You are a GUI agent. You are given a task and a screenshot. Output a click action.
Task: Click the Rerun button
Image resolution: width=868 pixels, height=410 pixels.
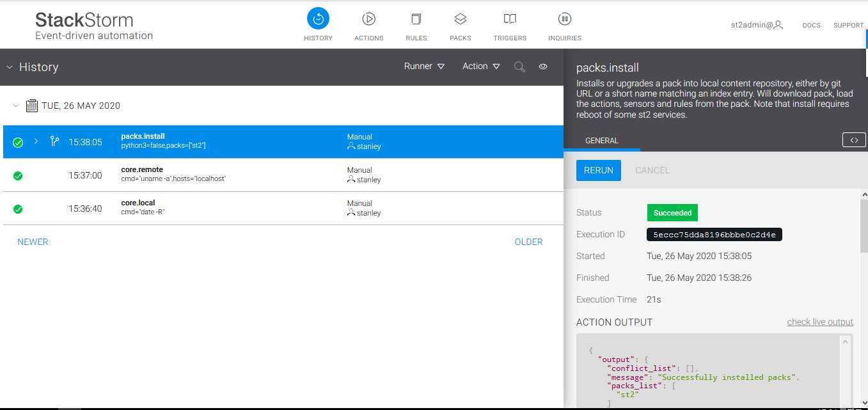[x=599, y=170]
